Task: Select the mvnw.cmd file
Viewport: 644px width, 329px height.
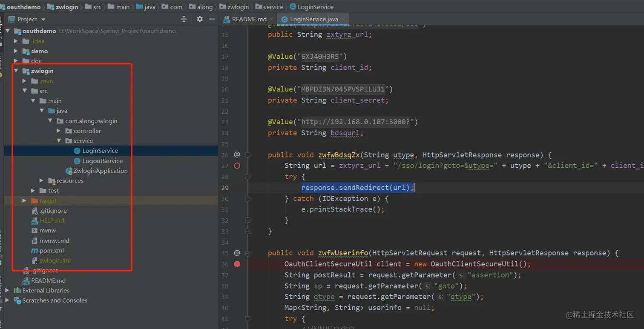Action: coord(55,240)
